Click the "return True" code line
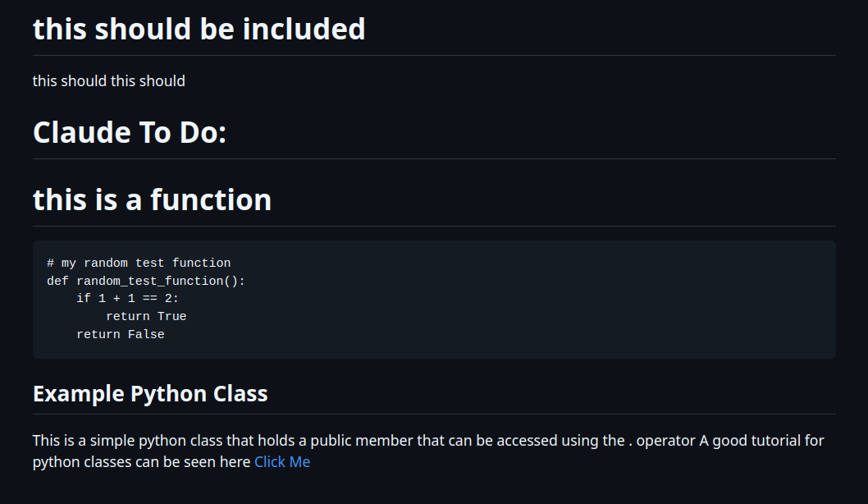 tap(146, 316)
